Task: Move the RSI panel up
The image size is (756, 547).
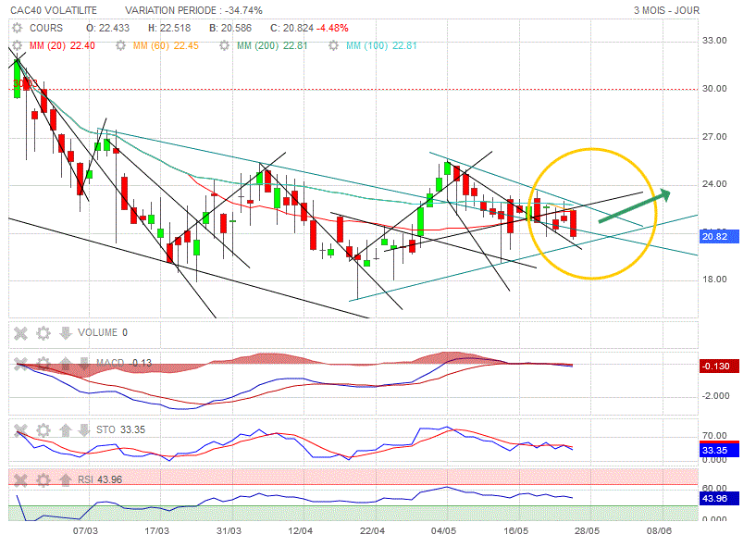Action: 66,480
